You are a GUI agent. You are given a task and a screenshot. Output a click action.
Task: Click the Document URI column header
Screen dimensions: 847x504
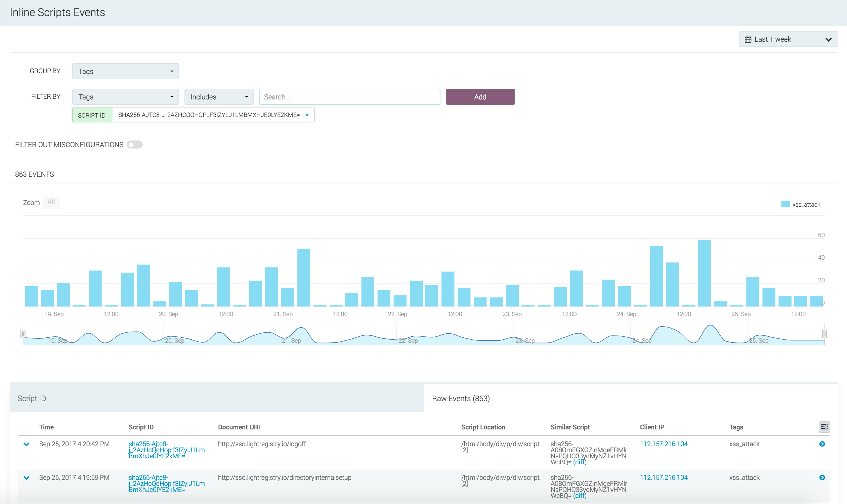(x=239, y=427)
